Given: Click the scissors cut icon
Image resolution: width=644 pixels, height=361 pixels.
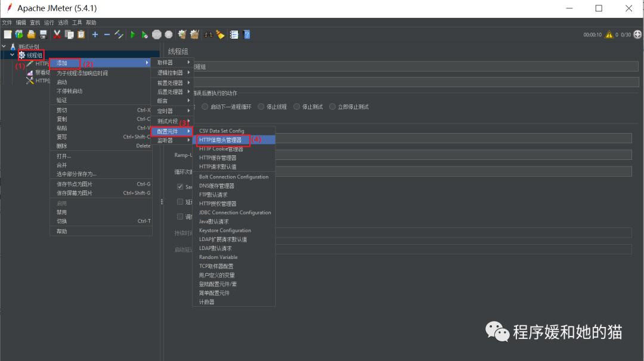Looking at the screenshot, I should point(57,35).
